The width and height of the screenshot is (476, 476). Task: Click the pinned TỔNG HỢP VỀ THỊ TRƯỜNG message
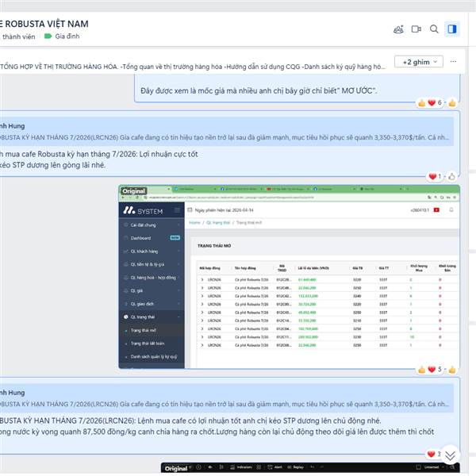pos(193,67)
